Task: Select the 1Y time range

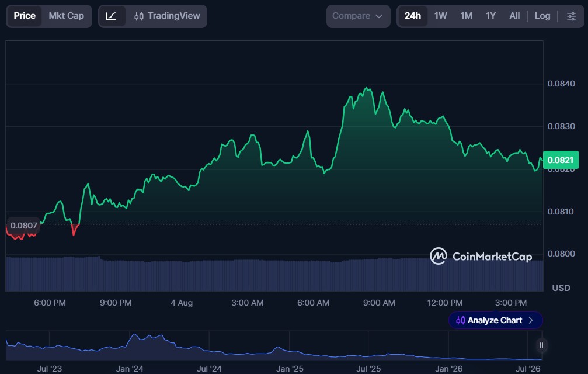Action: pos(490,16)
